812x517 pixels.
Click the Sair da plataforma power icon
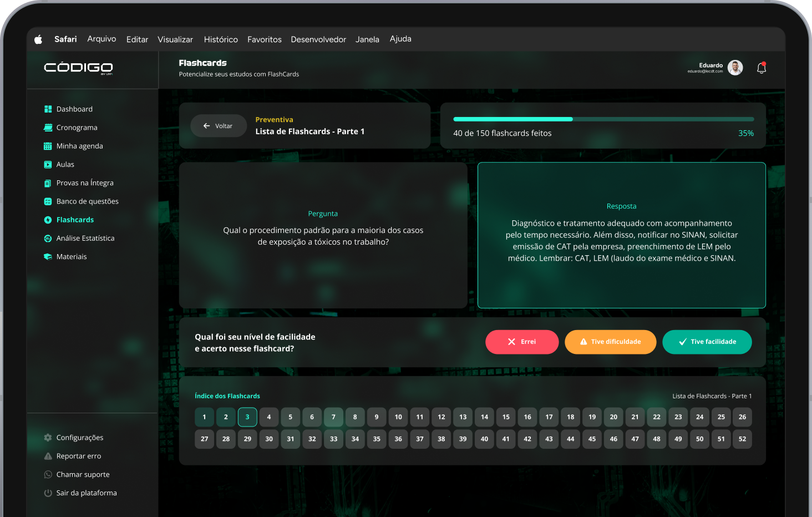(x=48, y=493)
